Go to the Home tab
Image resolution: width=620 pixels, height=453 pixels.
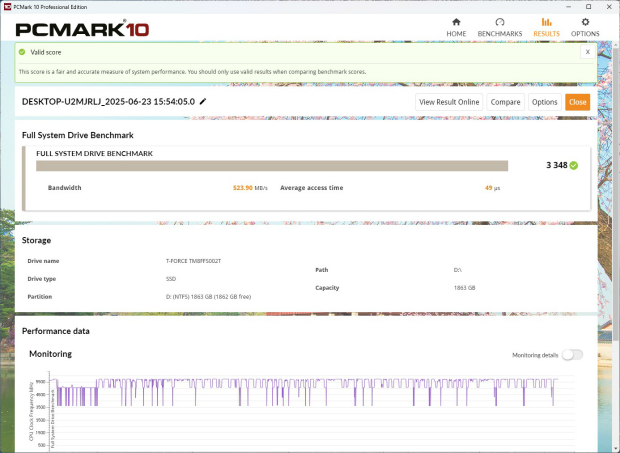[x=456, y=27]
